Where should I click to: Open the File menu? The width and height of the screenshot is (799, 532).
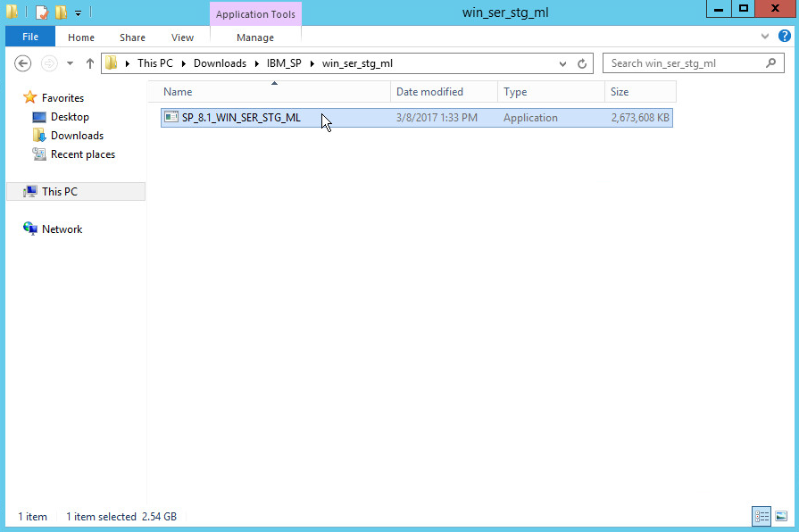pos(30,37)
